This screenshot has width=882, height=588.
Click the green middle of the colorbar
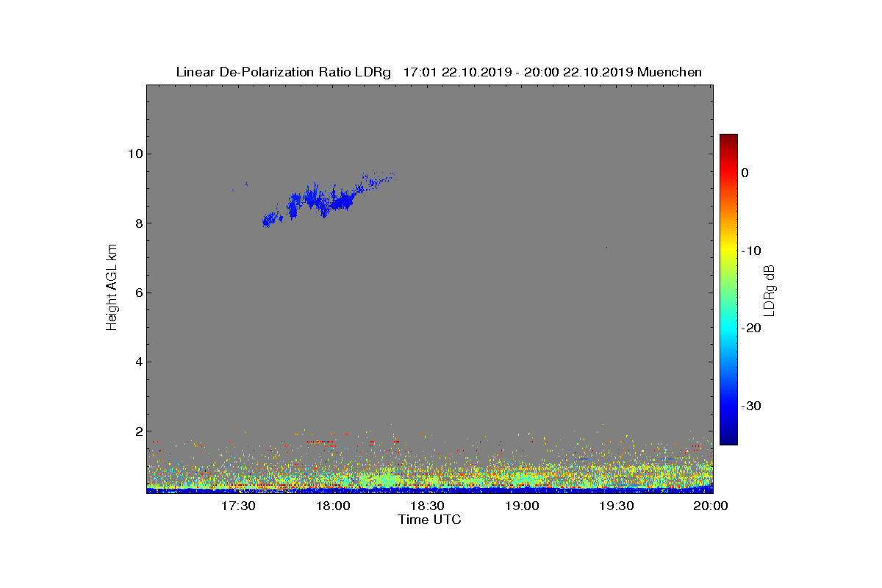tap(728, 290)
